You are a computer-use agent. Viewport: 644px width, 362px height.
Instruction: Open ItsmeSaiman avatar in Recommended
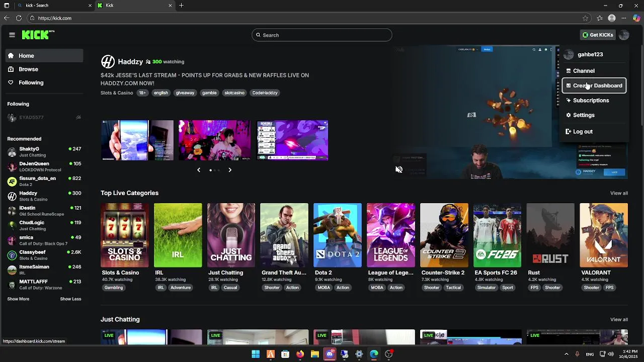[x=12, y=270]
